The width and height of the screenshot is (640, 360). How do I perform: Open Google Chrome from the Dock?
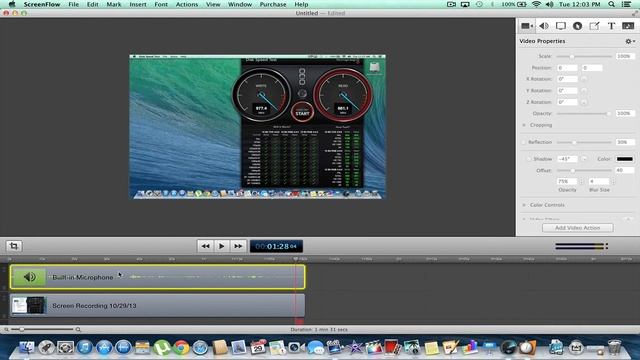coord(181,347)
